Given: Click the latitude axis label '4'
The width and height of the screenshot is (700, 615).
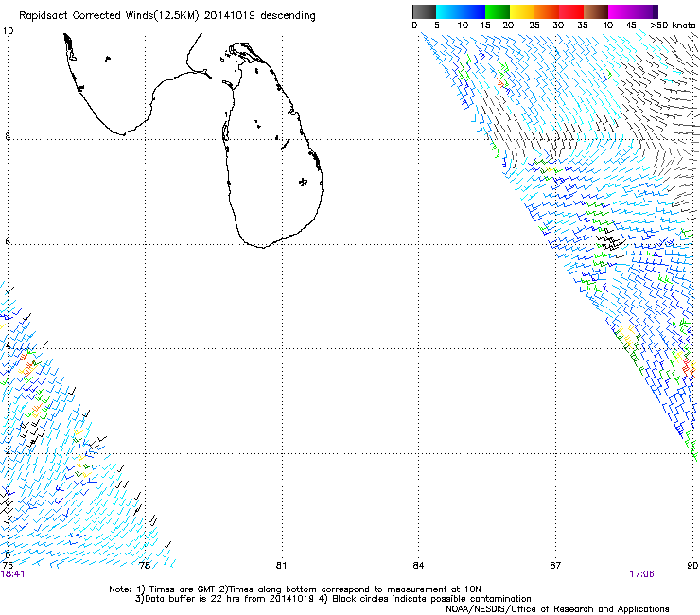Looking at the screenshot, I should pyautogui.click(x=8, y=345).
